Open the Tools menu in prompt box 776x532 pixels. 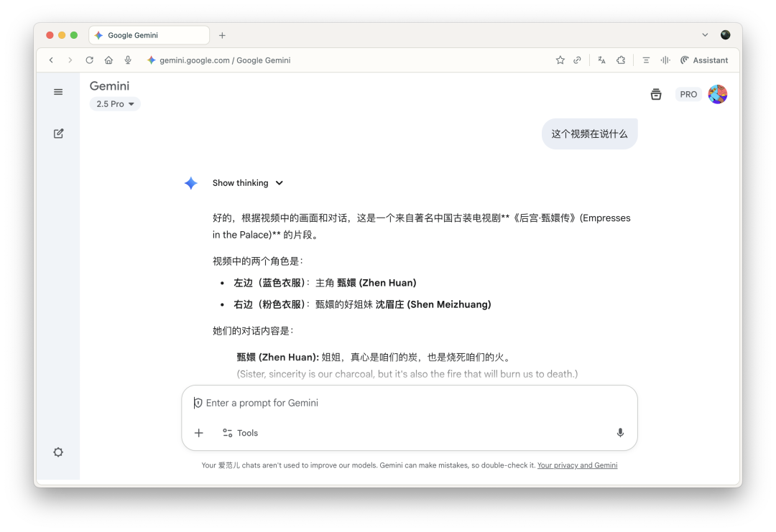coord(241,433)
